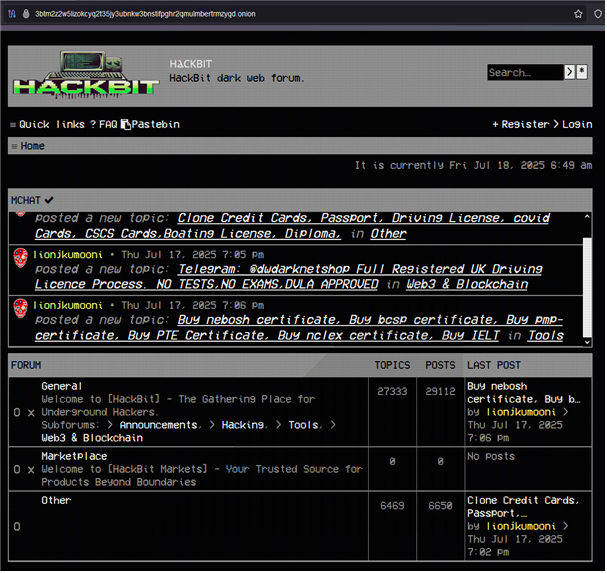The width and height of the screenshot is (607, 573).
Task: Click the onion lock icon in address bar
Action: (26, 14)
